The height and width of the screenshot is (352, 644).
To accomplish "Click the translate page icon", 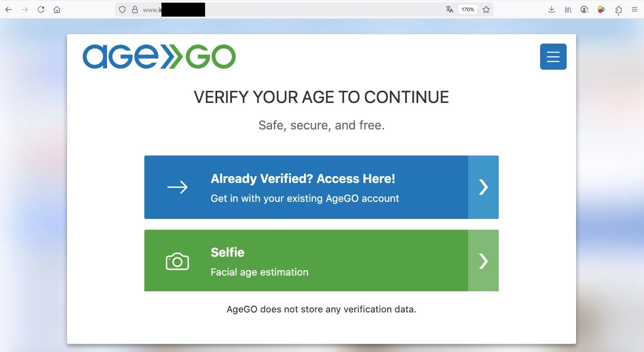I will click(x=449, y=9).
